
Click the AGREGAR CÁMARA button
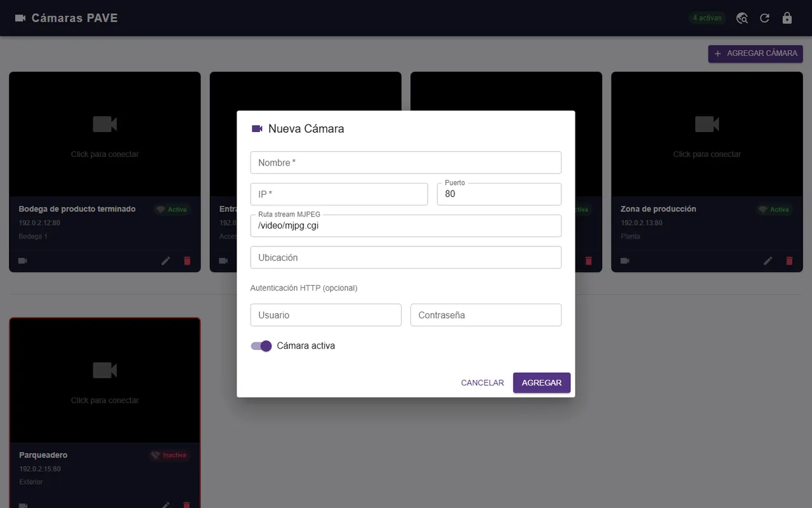[x=756, y=53]
